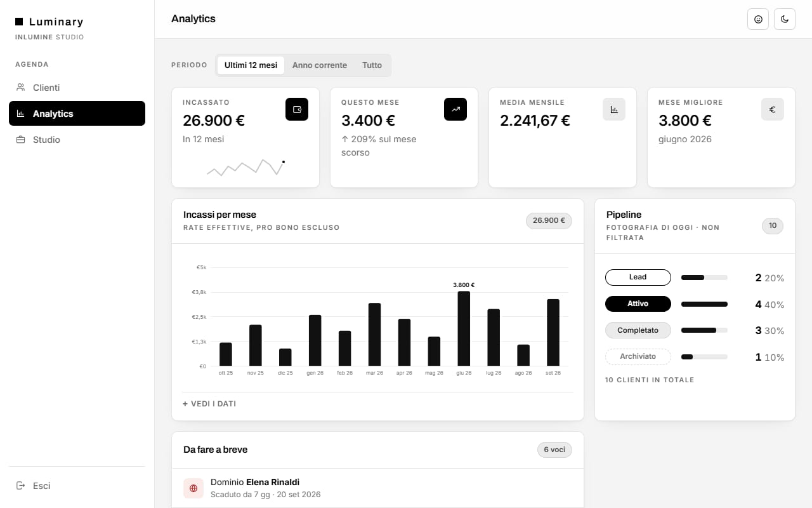Click the dic 25 bar in chart

point(285,357)
